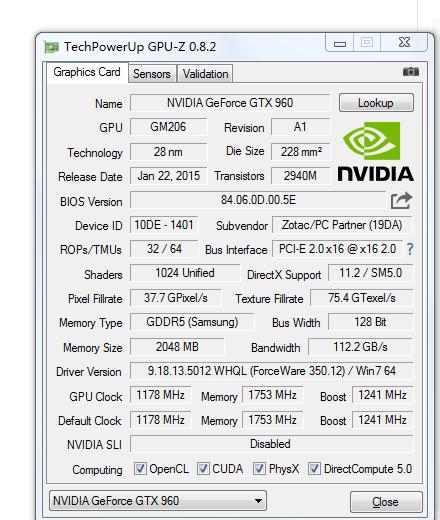Click the GPU field GM206
Image resolution: width=440 pixels, height=520 pixels.
tap(168, 127)
